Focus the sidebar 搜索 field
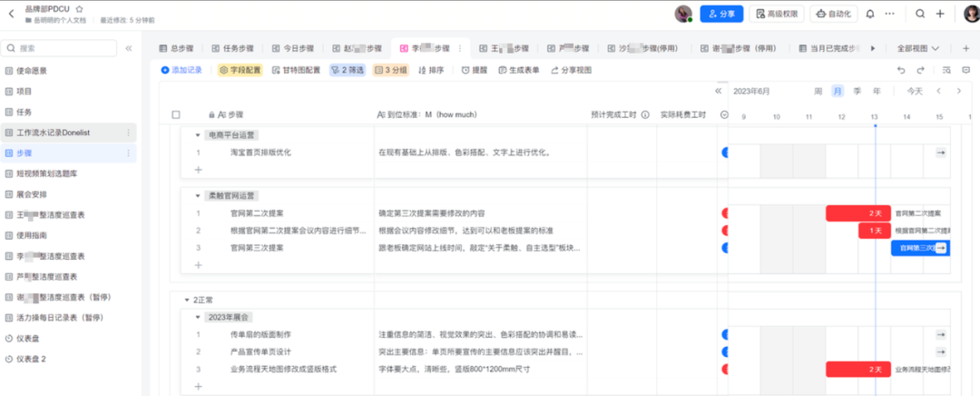 (x=59, y=48)
